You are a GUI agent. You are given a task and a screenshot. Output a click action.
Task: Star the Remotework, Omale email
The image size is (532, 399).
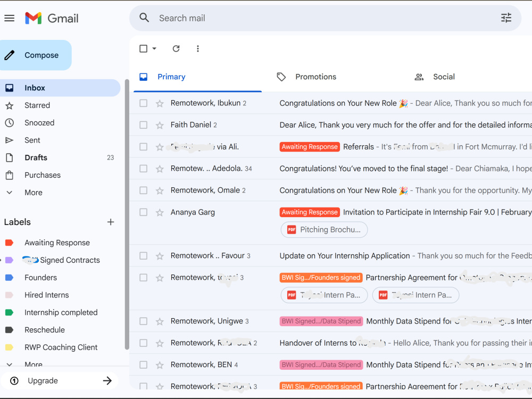coord(160,190)
